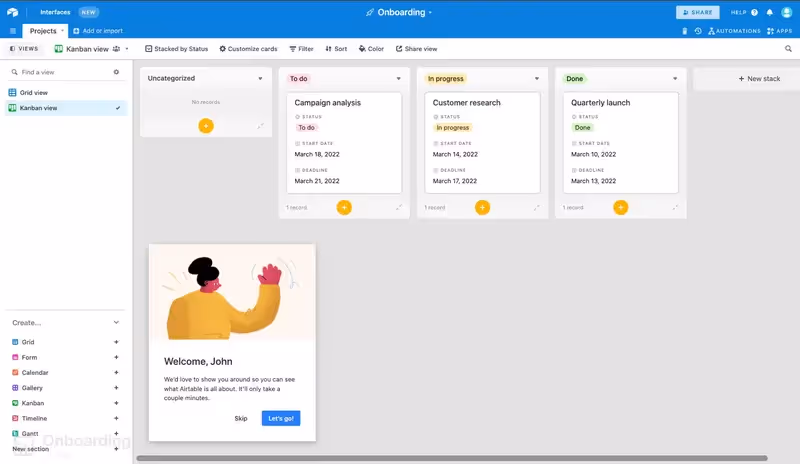
Task: Click the collaborative view people icon
Action: pyautogui.click(x=116, y=49)
